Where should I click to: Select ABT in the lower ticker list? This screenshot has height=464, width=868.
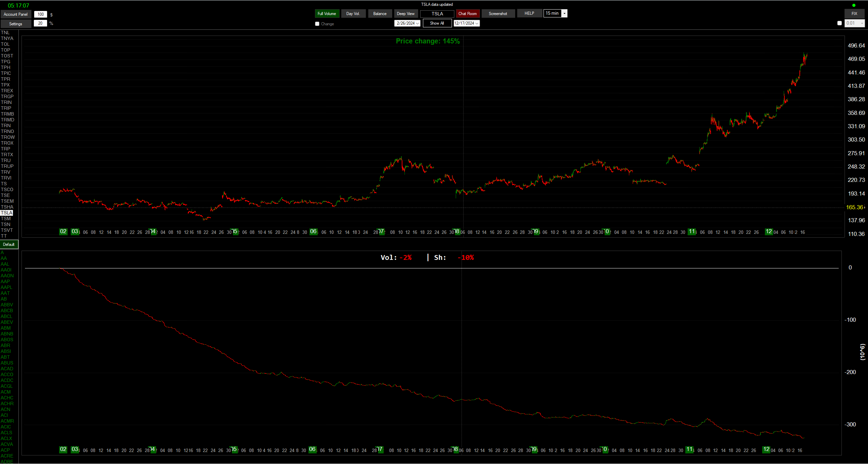(5, 357)
